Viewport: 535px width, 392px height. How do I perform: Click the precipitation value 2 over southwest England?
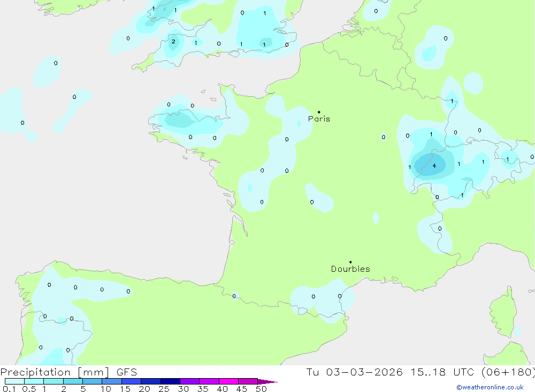(x=173, y=41)
